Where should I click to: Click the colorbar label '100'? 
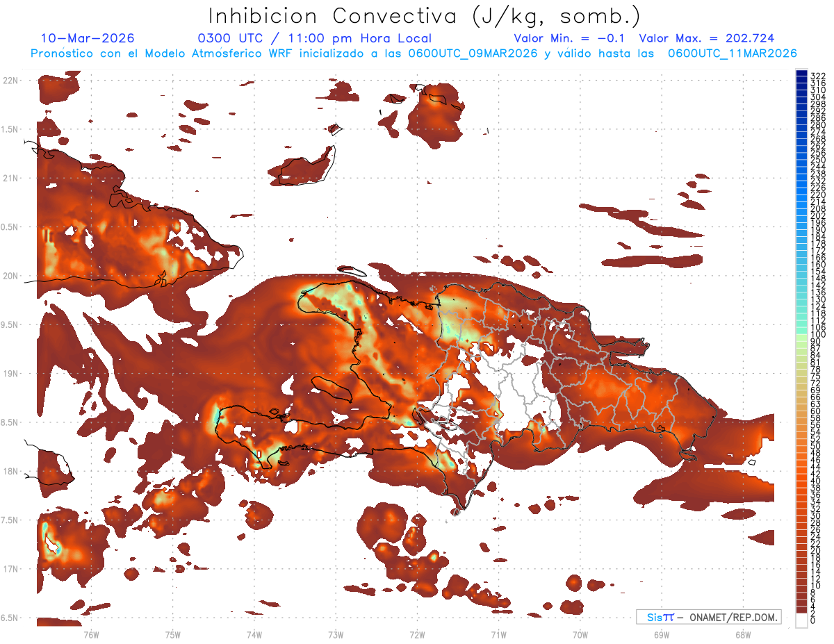coord(817,335)
